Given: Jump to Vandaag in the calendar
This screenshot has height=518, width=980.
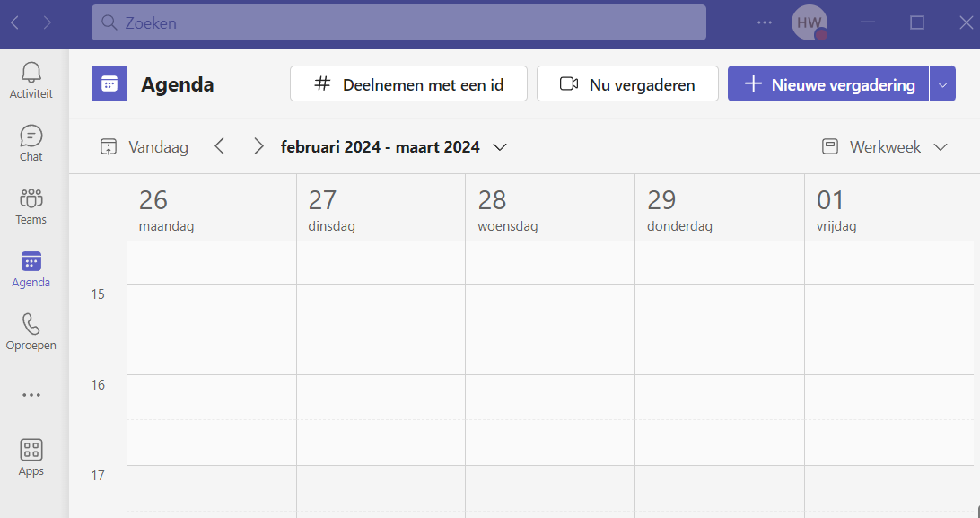Looking at the screenshot, I should (144, 147).
